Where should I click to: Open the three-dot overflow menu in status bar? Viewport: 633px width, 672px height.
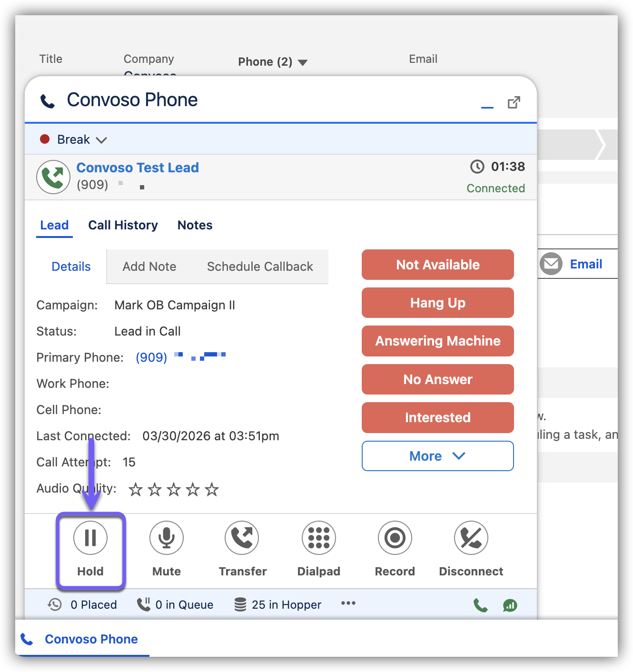tap(348, 603)
